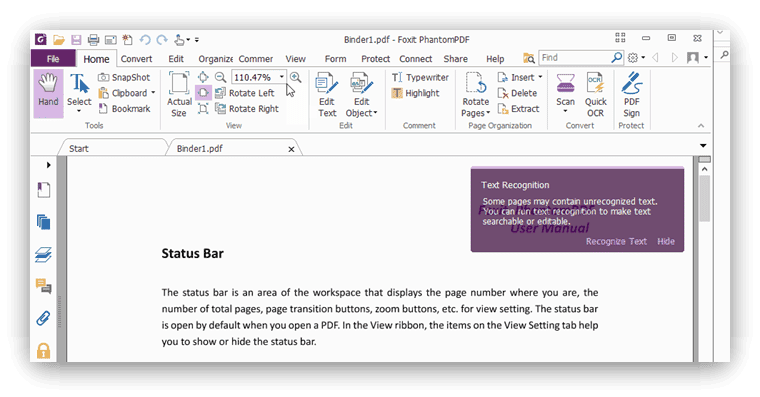The height and width of the screenshot is (397, 760).
Task: Open the Attachments paperclip panel
Action: [44, 318]
